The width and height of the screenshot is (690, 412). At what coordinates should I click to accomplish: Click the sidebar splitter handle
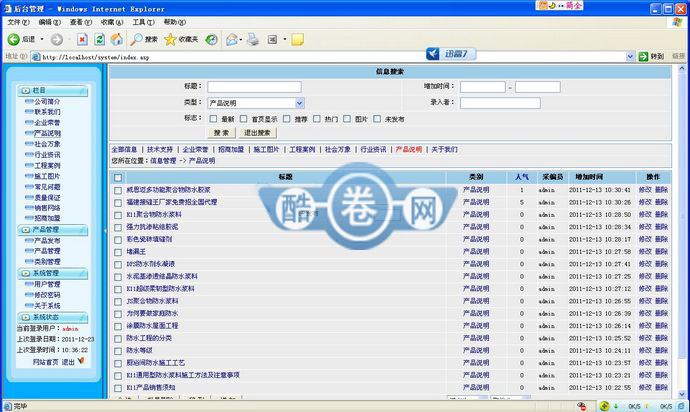pyautogui.click(x=105, y=230)
